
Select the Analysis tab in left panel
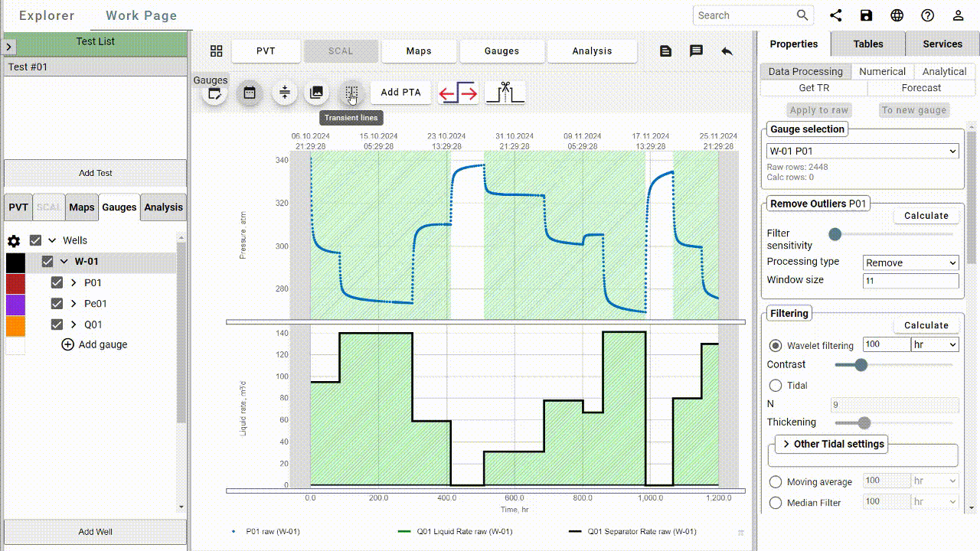(x=164, y=207)
